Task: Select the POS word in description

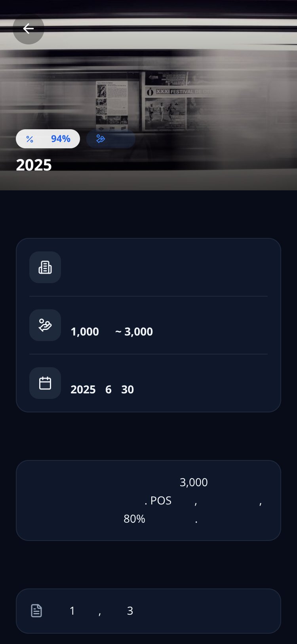Action: coord(161,500)
